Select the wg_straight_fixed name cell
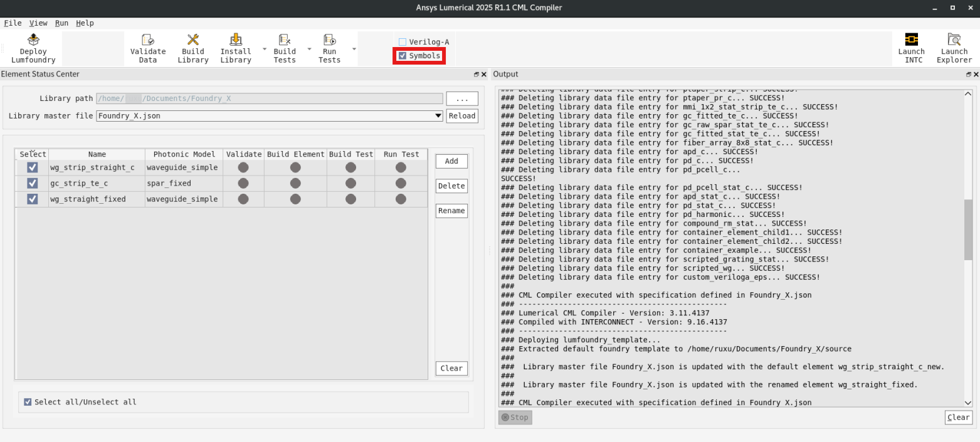 (97, 199)
